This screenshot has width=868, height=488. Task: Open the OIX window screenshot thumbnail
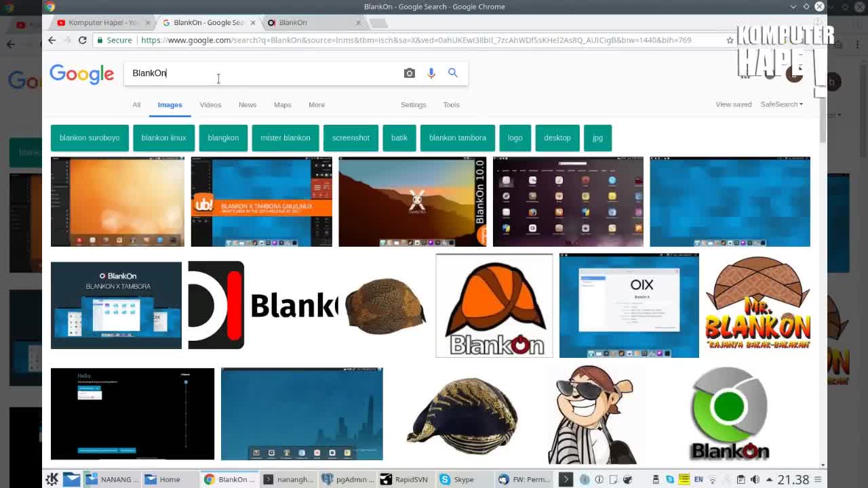629,306
